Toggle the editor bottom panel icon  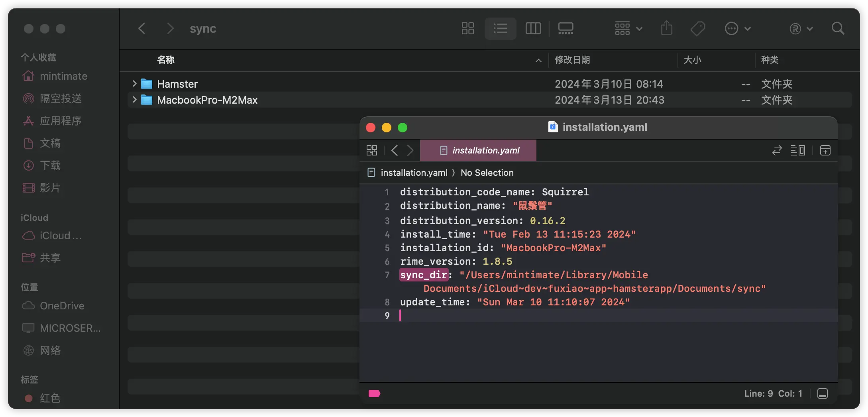pyautogui.click(x=823, y=393)
